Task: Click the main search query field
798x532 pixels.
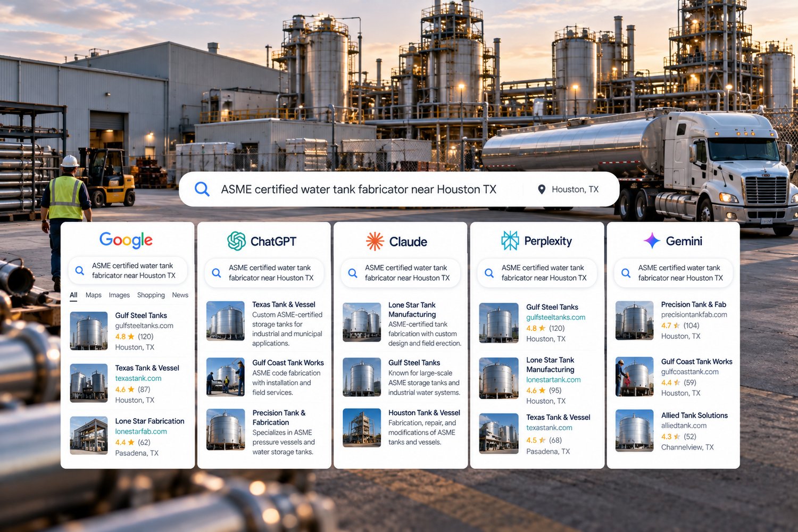Action: (x=359, y=189)
